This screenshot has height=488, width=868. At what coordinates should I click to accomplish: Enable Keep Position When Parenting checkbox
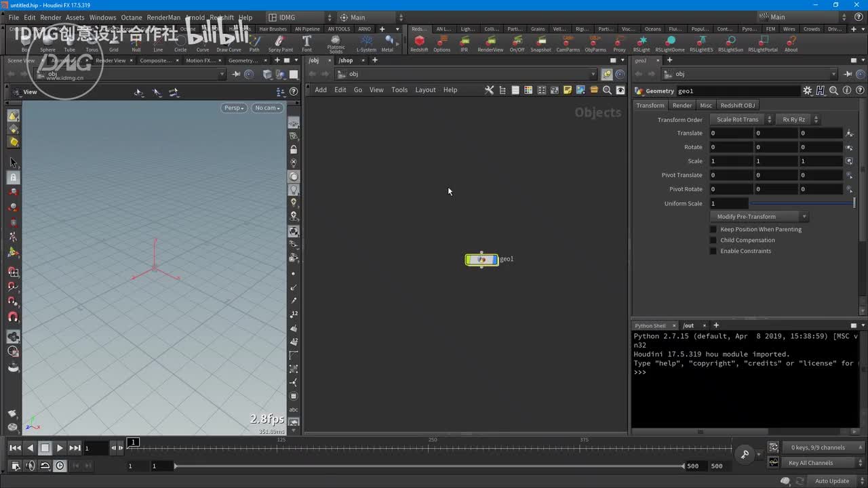tap(713, 229)
